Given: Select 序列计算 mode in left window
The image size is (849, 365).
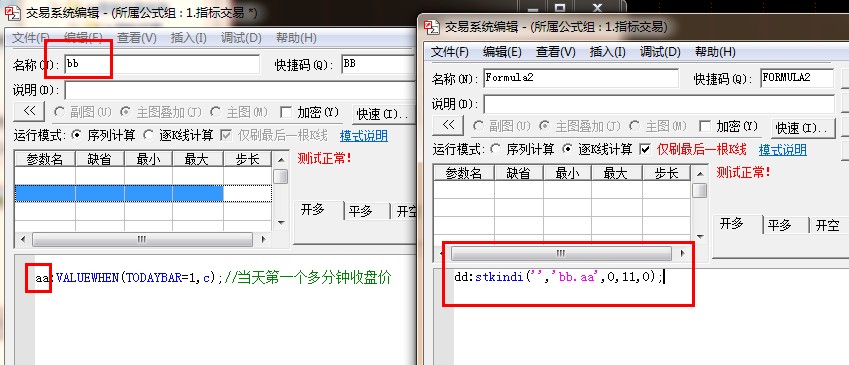Looking at the screenshot, I should click(x=103, y=135).
